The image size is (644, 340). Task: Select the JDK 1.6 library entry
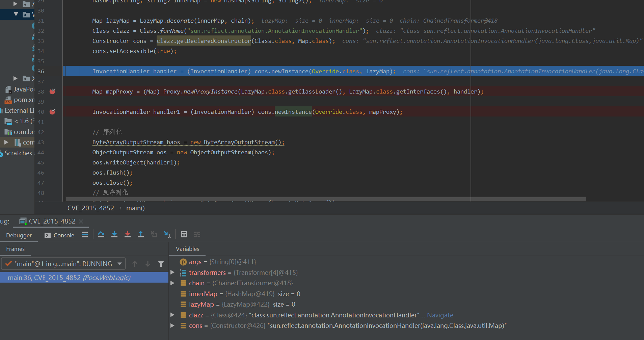[20, 121]
